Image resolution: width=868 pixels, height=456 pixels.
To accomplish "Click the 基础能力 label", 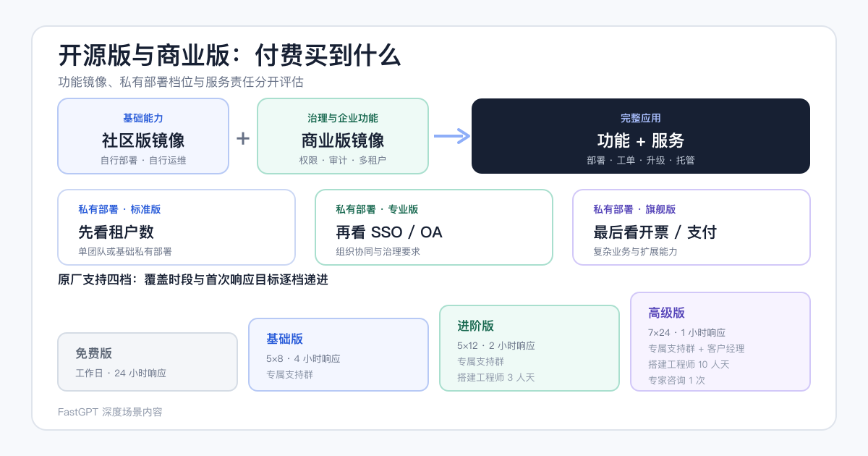I will [143, 118].
